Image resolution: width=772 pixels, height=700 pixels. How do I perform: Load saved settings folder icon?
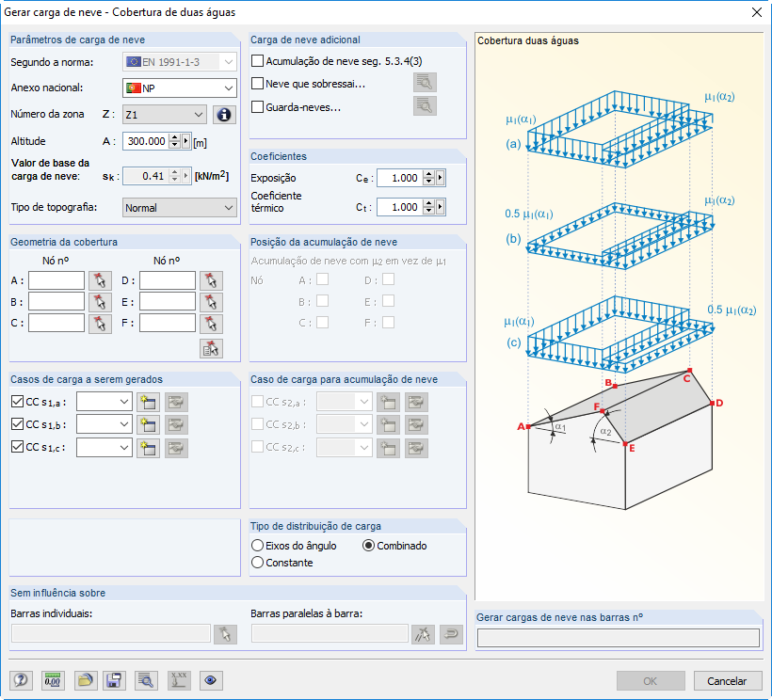(85, 680)
